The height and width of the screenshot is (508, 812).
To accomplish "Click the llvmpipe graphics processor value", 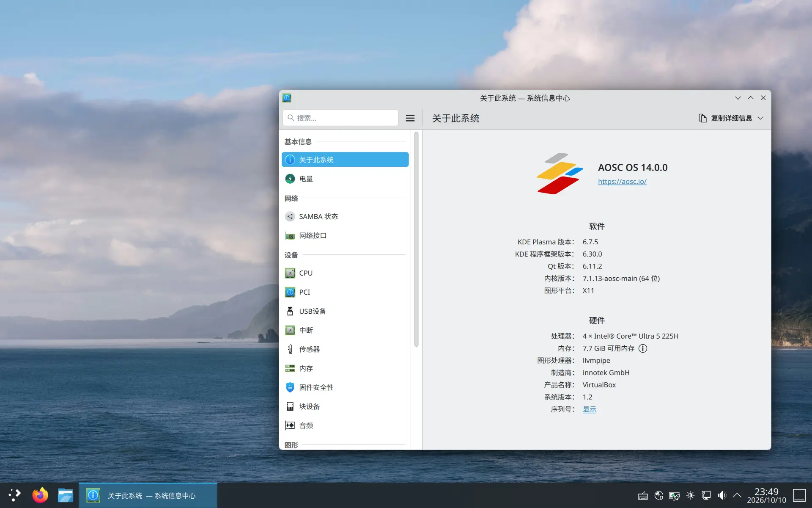I will [x=596, y=360].
